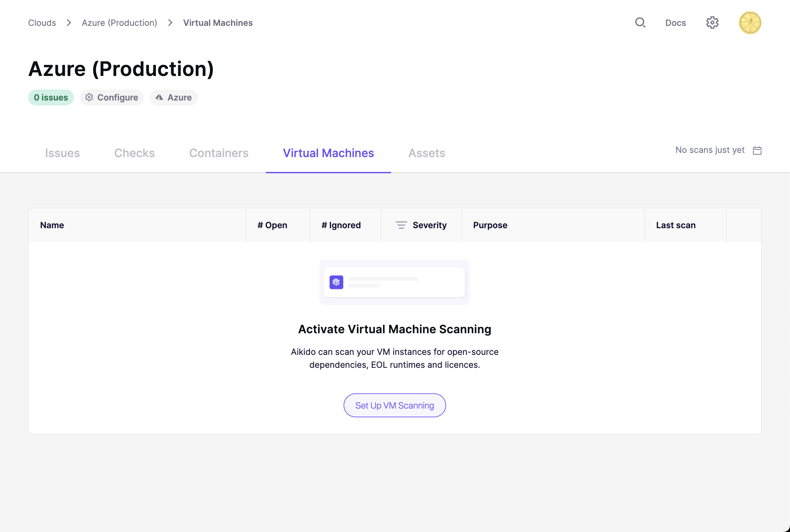The height and width of the screenshot is (532, 790).
Task: Open the Containers tab
Action: [219, 153]
